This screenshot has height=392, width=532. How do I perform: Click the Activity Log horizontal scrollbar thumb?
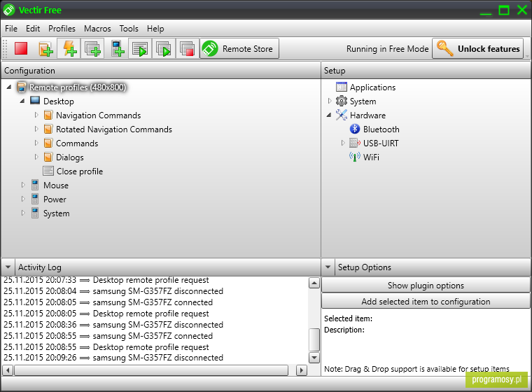pos(151,370)
